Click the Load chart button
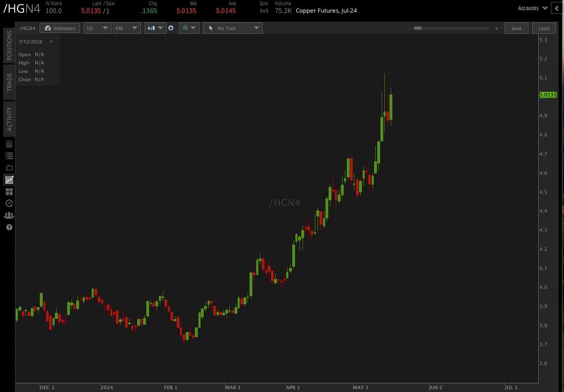This screenshot has height=392, width=564. (544, 28)
